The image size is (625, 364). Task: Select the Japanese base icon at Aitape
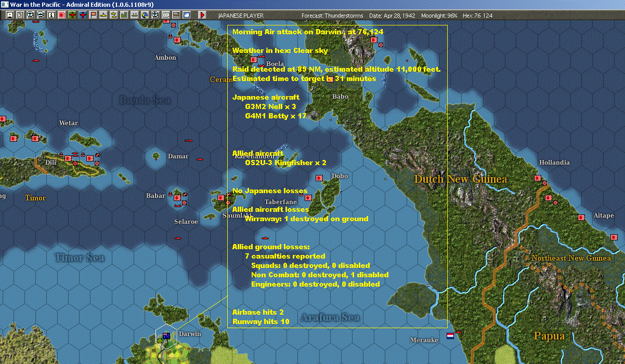(x=581, y=217)
